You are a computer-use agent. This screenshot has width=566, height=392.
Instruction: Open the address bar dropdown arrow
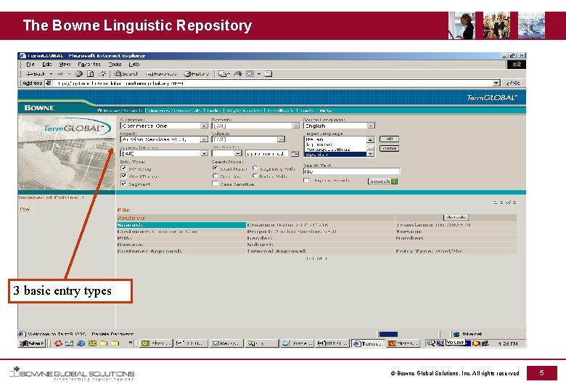[x=496, y=83]
